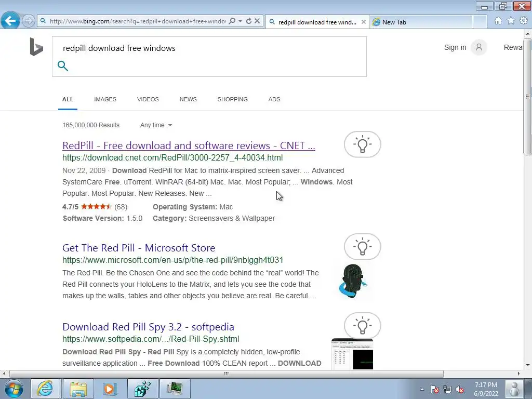The width and height of the screenshot is (532, 399).
Task: Click the network status tray icon
Action: (447, 389)
